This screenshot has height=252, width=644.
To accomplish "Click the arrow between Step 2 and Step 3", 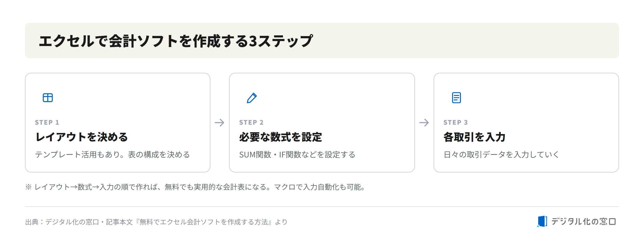I will tap(424, 123).
